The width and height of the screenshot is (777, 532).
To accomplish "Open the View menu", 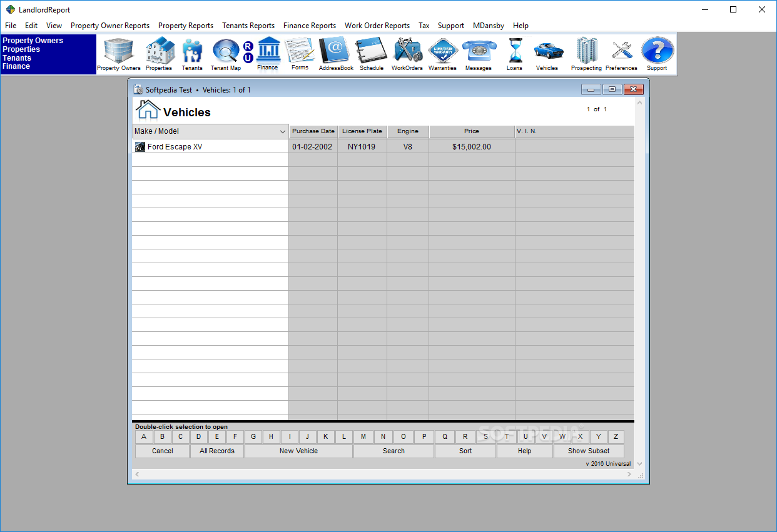I will point(54,26).
